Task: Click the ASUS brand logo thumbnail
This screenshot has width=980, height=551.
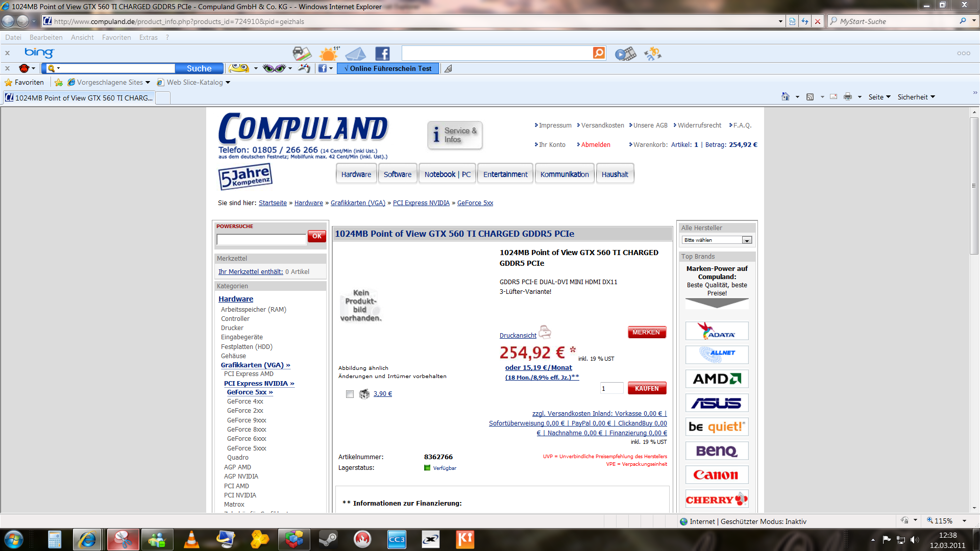Action: pyautogui.click(x=717, y=403)
